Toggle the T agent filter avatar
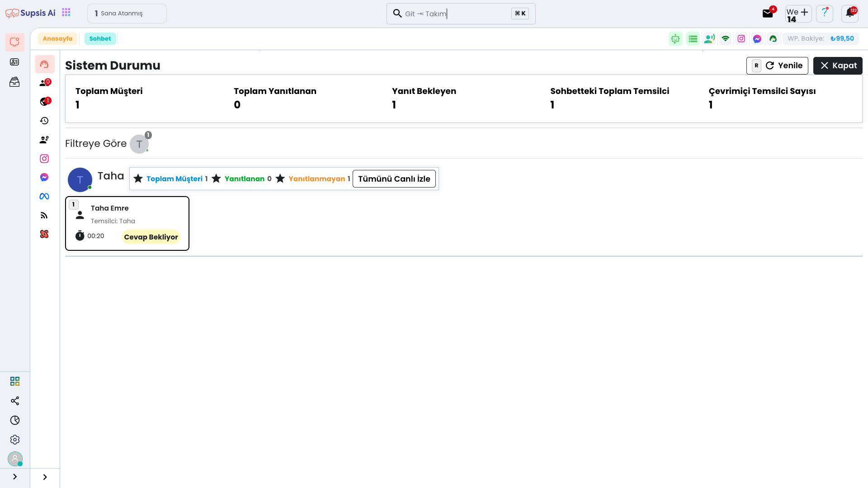Viewport: 868px width, 488px height. point(139,144)
